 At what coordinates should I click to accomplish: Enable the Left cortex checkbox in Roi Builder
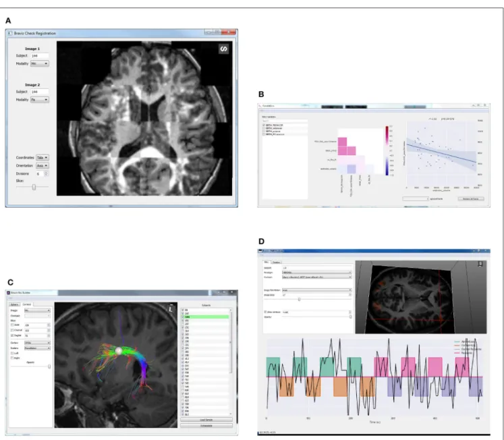13,353
